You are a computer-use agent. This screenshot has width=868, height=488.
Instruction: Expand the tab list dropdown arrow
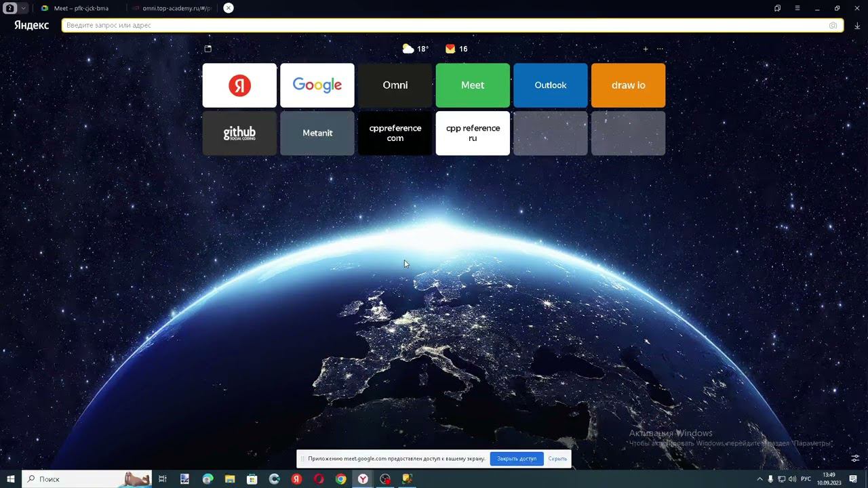[x=24, y=8]
